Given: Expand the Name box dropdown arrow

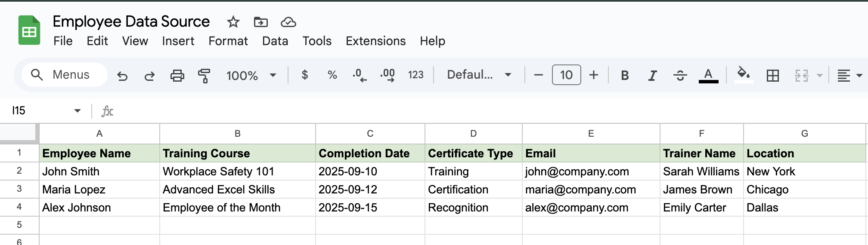Looking at the screenshot, I should pyautogui.click(x=77, y=111).
